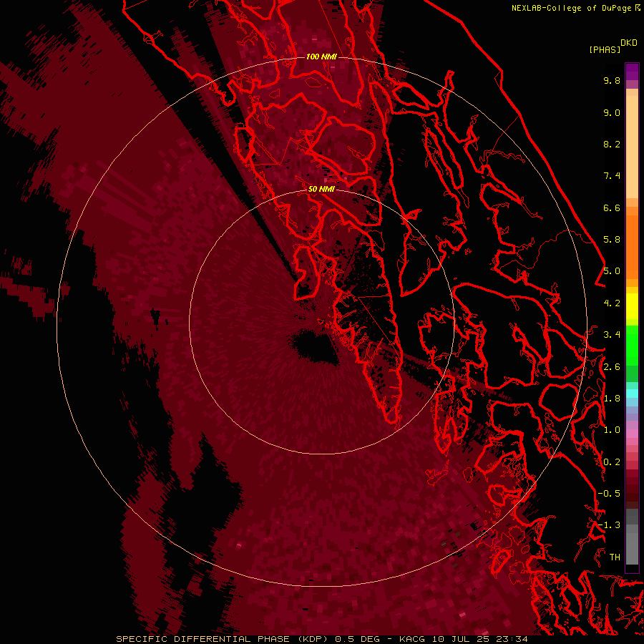Click the 5.0 scale value

[x=612, y=271]
